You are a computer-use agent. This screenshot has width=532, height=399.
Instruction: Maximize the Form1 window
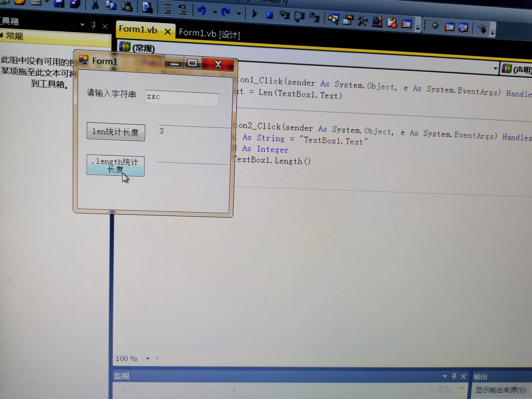click(x=192, y=63)
